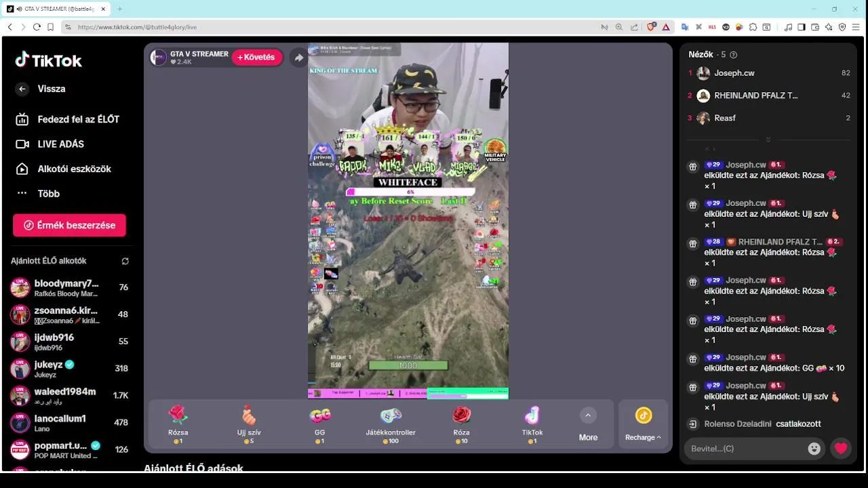Send the Róza gift
This screenshot has height=488, width=868.
[462, 424]
